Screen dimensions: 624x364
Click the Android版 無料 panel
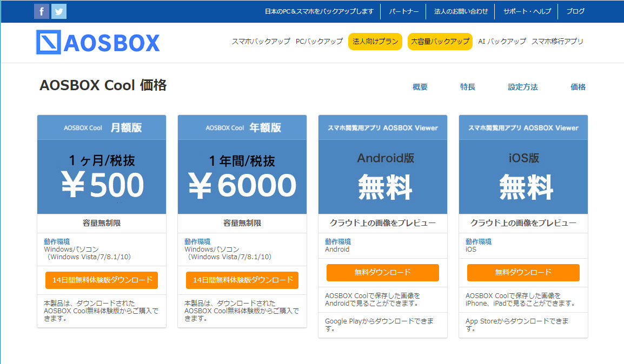[x=382, y=177]
